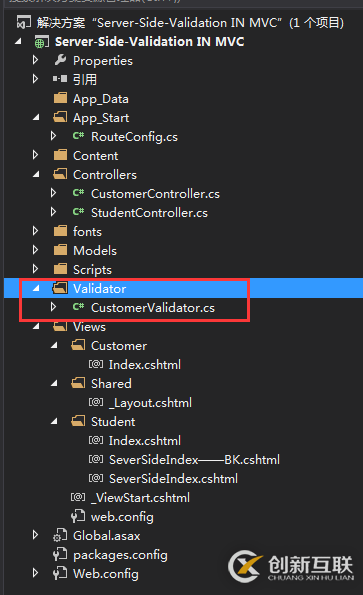The width and height of the screenshot is (363, 595).
Task: Expand the Content folder
Action: coord(35,155)
